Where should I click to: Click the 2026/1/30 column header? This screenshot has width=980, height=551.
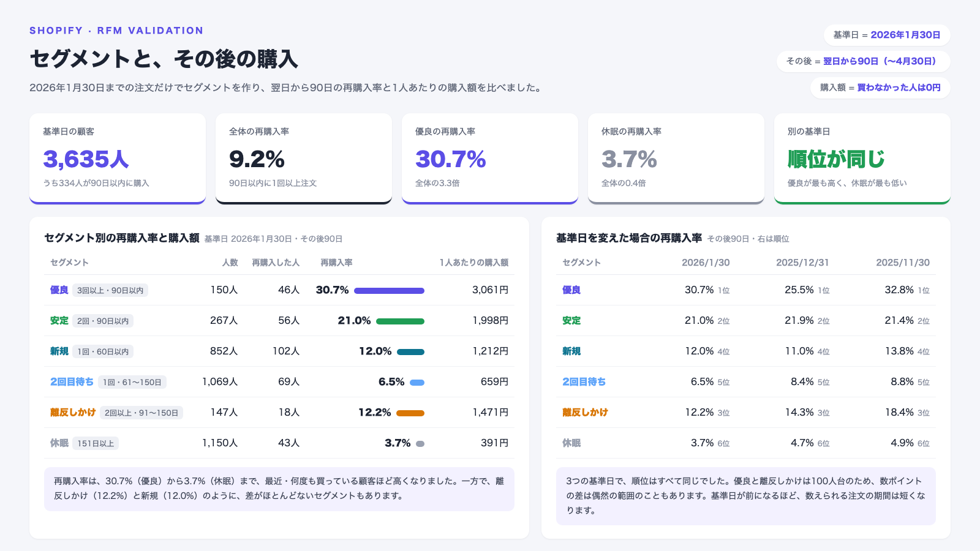706,263
